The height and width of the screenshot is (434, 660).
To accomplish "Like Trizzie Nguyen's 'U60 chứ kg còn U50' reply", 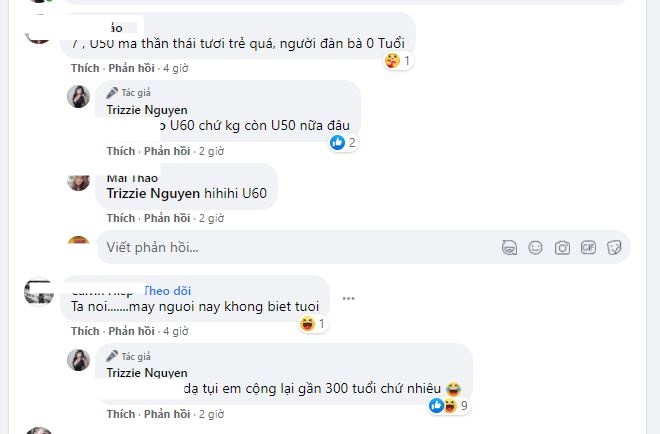I will point(121,151).
